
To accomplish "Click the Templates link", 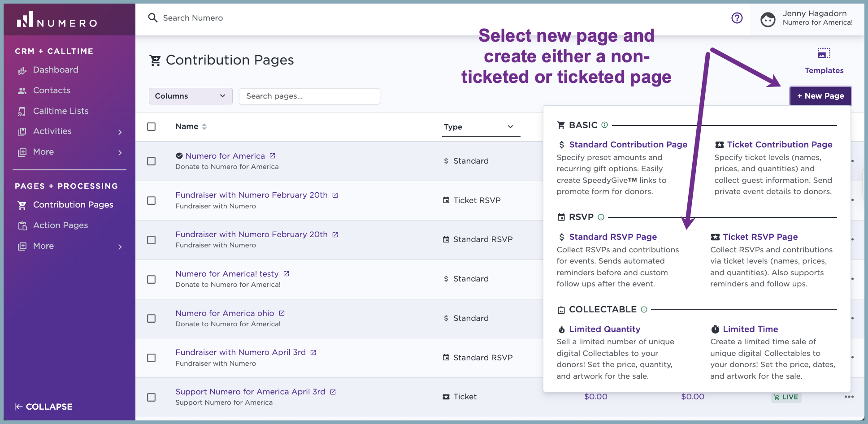I will click(824, 71).
